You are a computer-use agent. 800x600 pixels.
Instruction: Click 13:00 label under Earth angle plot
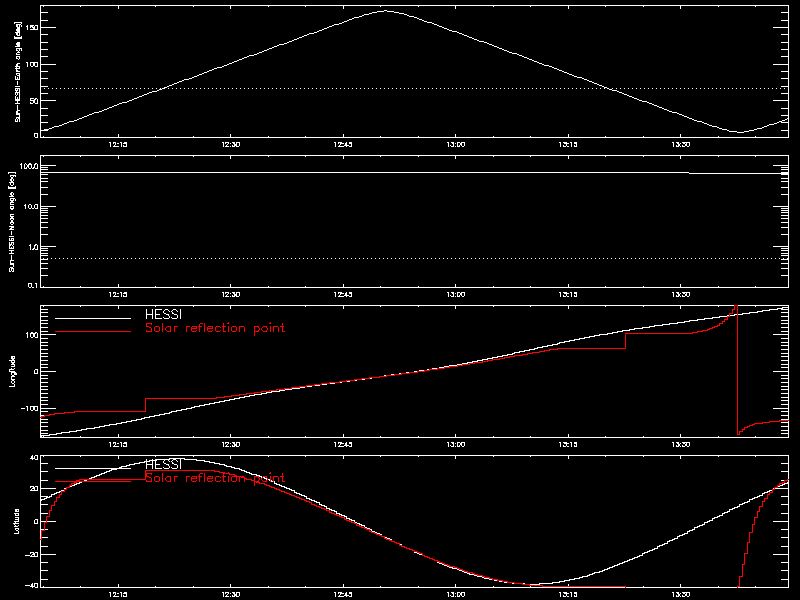pos(456,144)
